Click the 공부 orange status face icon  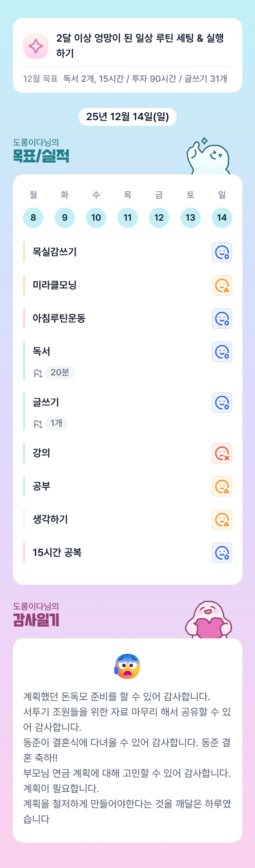(x=222, y=486)
